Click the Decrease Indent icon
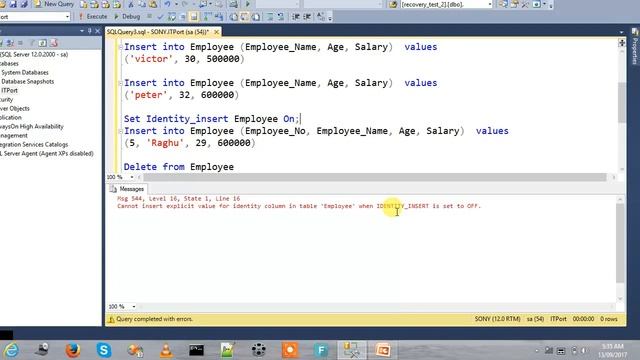Viewport: 640px width, 360px height. (296, 17)
